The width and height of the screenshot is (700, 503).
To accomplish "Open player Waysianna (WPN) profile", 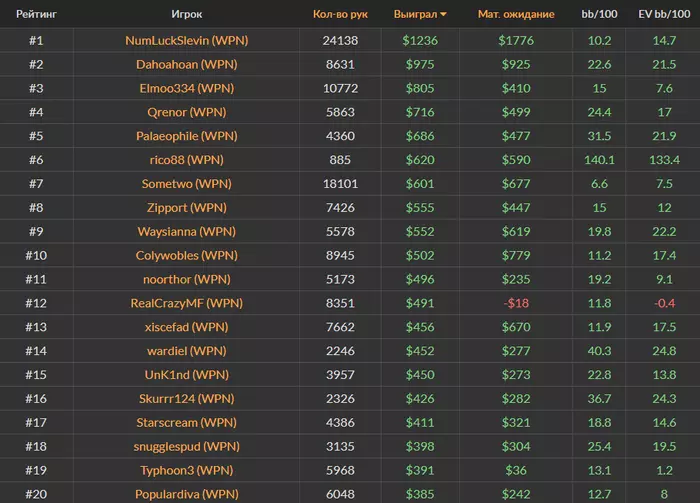I will (187, 232).
